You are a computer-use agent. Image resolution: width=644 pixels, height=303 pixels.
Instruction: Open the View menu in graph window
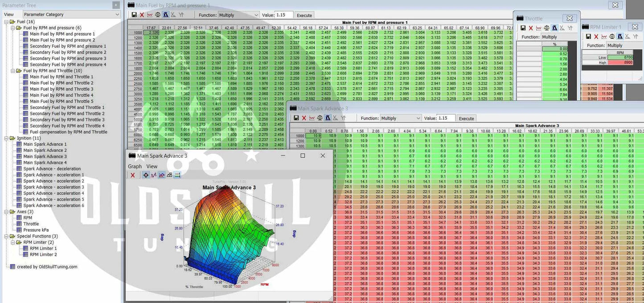[152, 166]
